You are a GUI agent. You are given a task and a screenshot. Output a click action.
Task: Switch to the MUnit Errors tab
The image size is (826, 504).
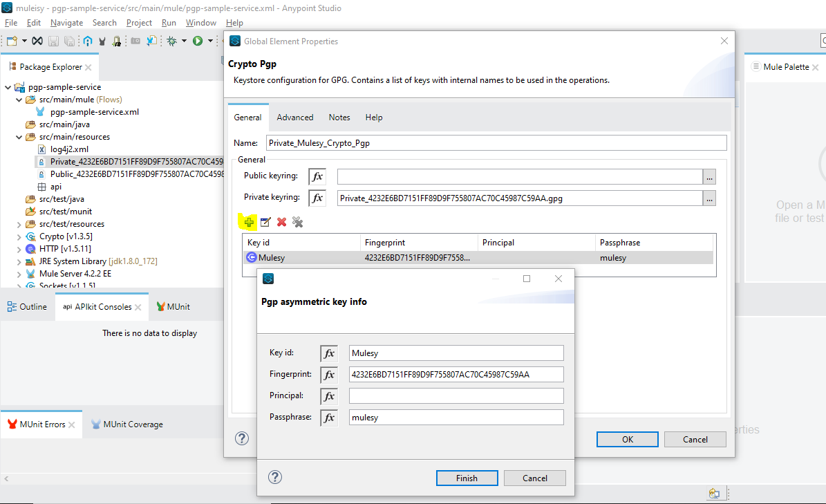(41, 424)
